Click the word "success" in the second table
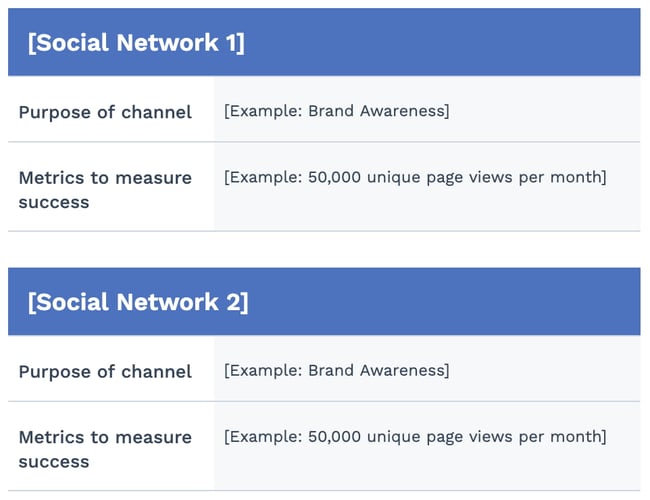 click(x=54, y=462)
